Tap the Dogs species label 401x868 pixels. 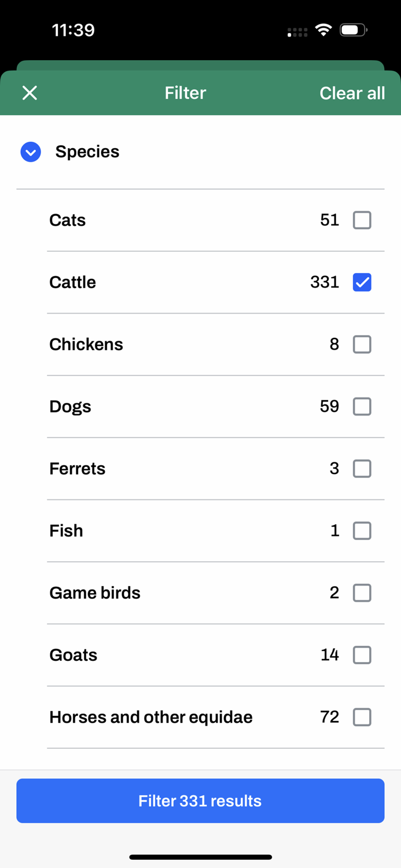coord(70,406)
